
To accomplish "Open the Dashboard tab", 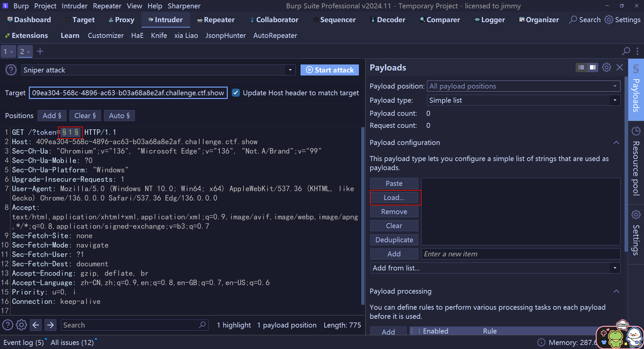I will point(29,20).
